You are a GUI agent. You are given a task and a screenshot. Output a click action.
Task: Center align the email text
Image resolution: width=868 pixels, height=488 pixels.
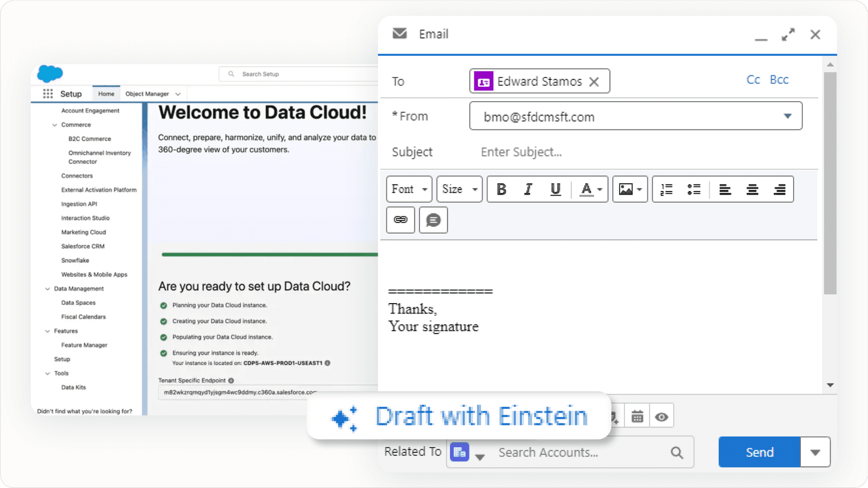(752, 189)
